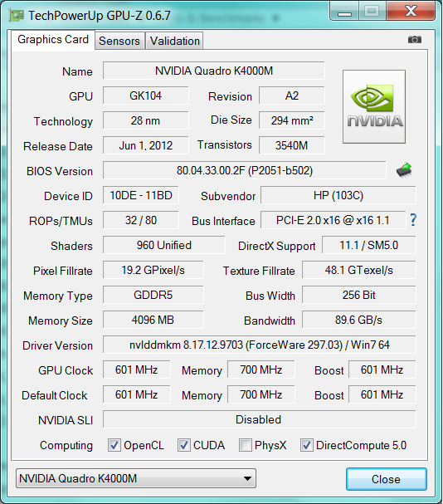Click the BIOS Version label
This screenshot has height=504, width=443.
pos(60,171)
